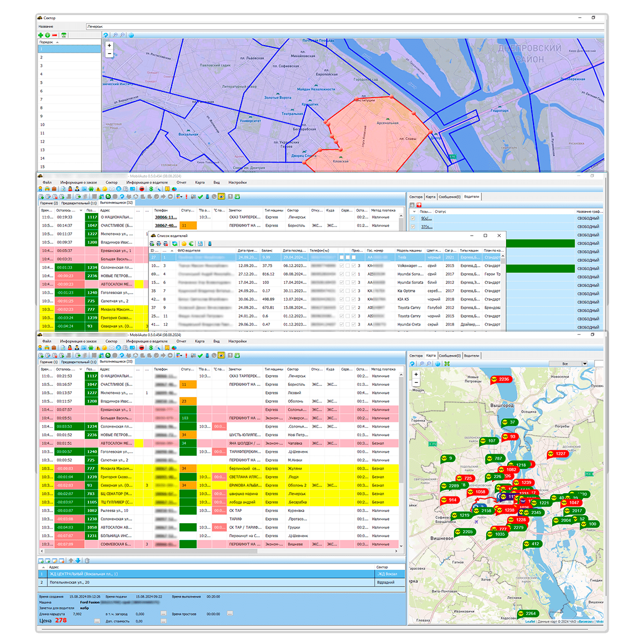644x644 pixels.
Task: Zoom out on the bottom map with minus button
Action: tap(416, 382)
